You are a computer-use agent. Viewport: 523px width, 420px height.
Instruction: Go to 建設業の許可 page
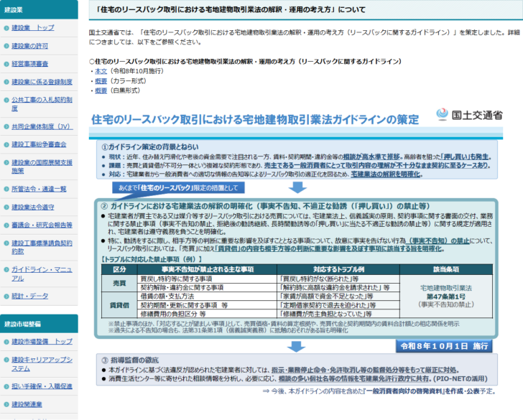29,46
